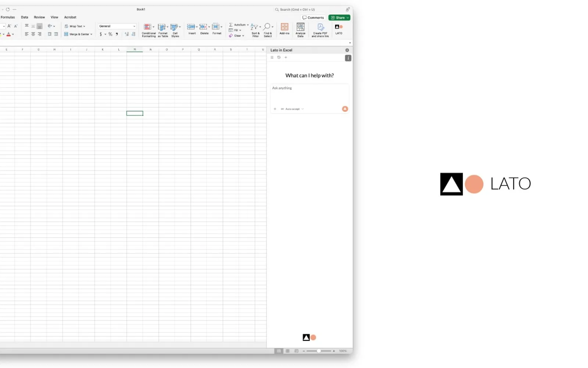This screenshot has height=368, width=588.
Task: Open Find & Select
Action: (x=268, y=30)
